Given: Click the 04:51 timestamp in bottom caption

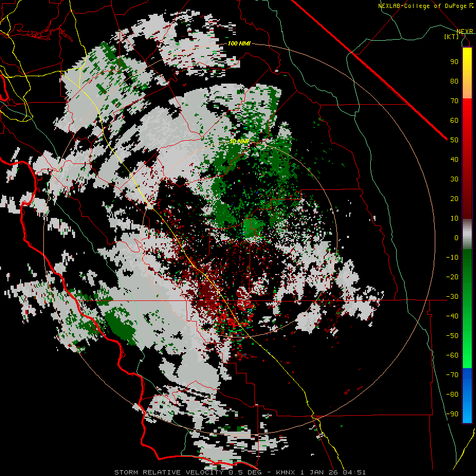Looking at the screenshot, I should [x=354, y=472].
